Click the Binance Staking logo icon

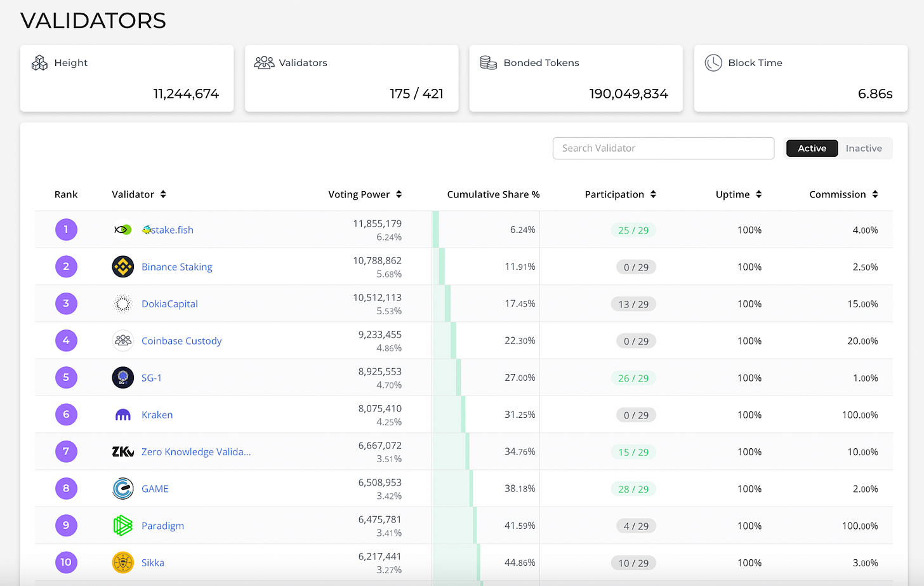(122, 267)
